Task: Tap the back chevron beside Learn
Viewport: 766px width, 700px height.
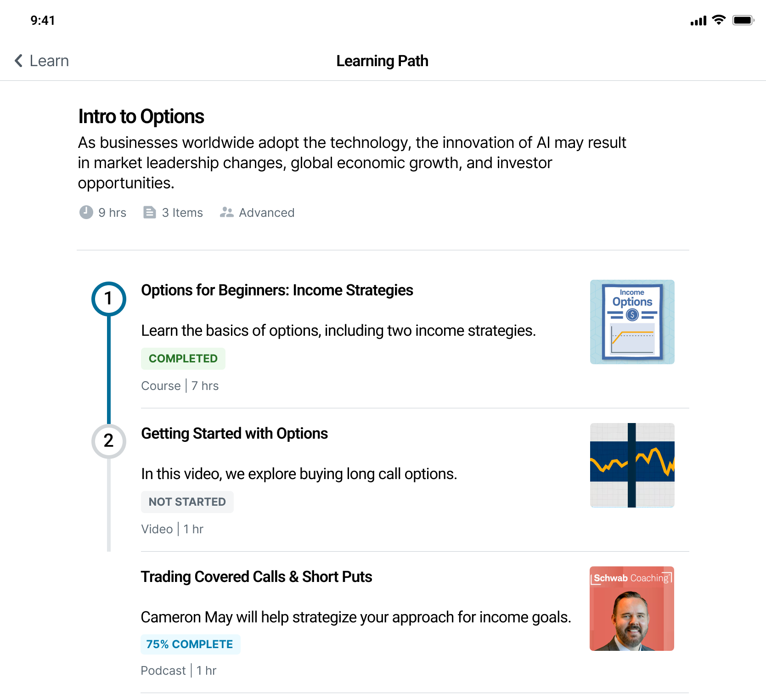Action: pos(19,61)
